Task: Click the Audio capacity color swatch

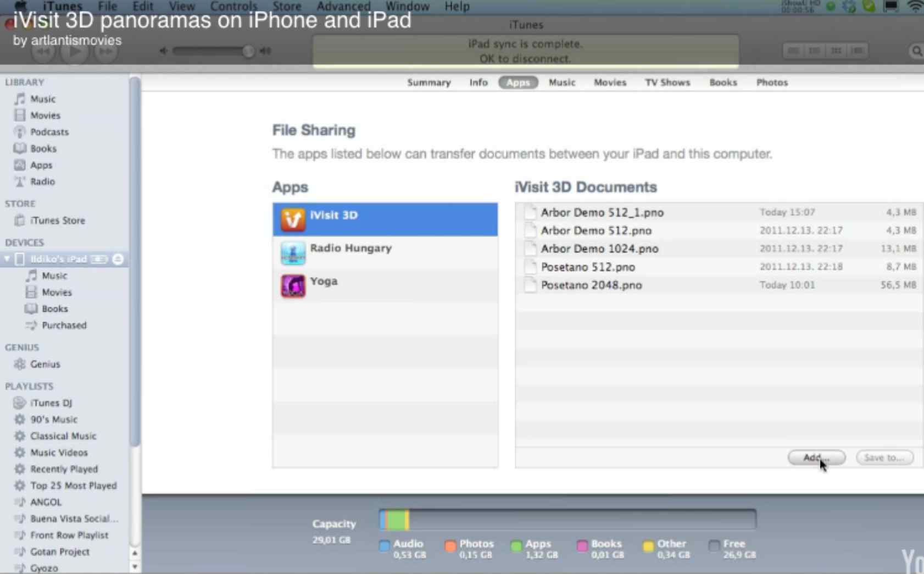Action: pyautogui.click(x=385, y=546)
